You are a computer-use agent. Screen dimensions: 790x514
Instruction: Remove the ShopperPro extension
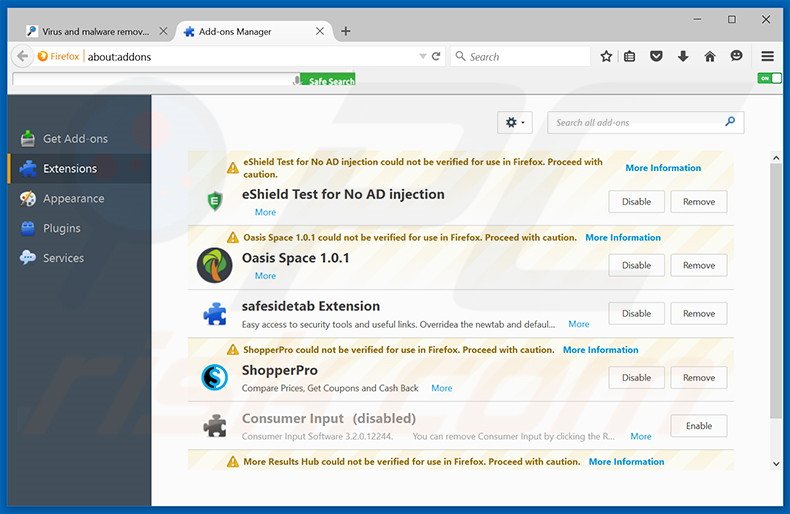coord(699,377)
